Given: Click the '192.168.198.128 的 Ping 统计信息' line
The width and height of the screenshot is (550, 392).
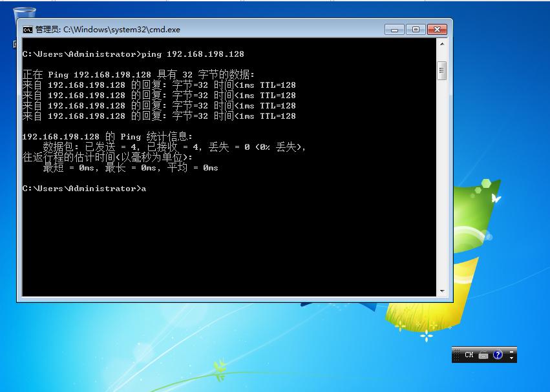Looking at the screenshot, I should pyautogui.click(x=107, y=136).
